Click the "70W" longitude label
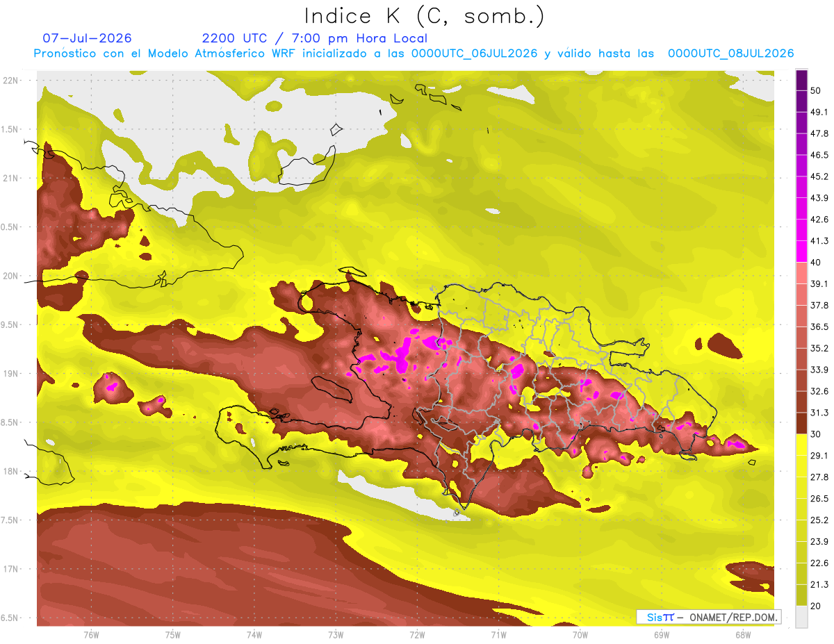834x644 pixels. click(580, 634)
